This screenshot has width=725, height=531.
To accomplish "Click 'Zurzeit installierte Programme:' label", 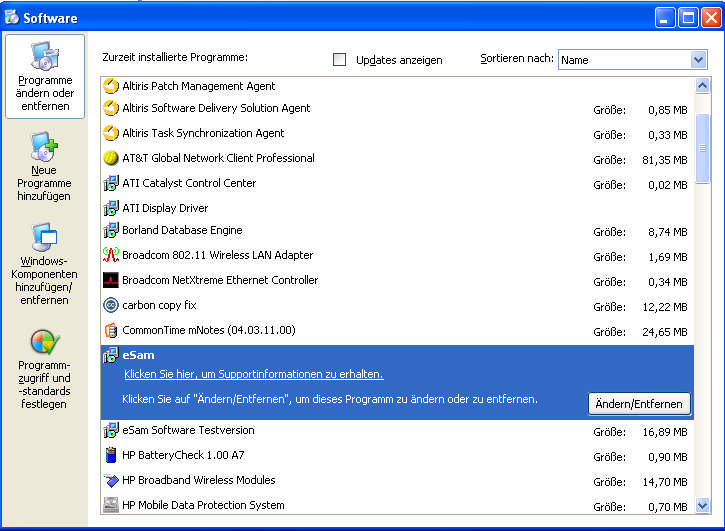I will pos(175,57).
